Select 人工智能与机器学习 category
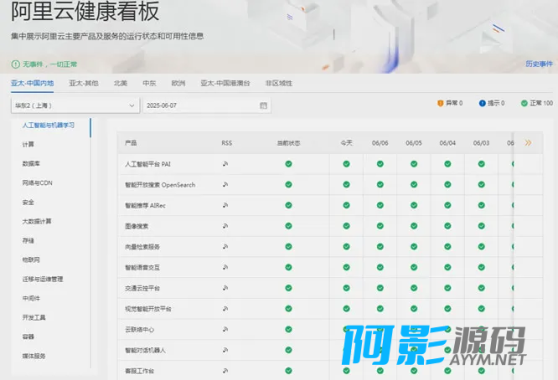 click(x=48, y=125)
